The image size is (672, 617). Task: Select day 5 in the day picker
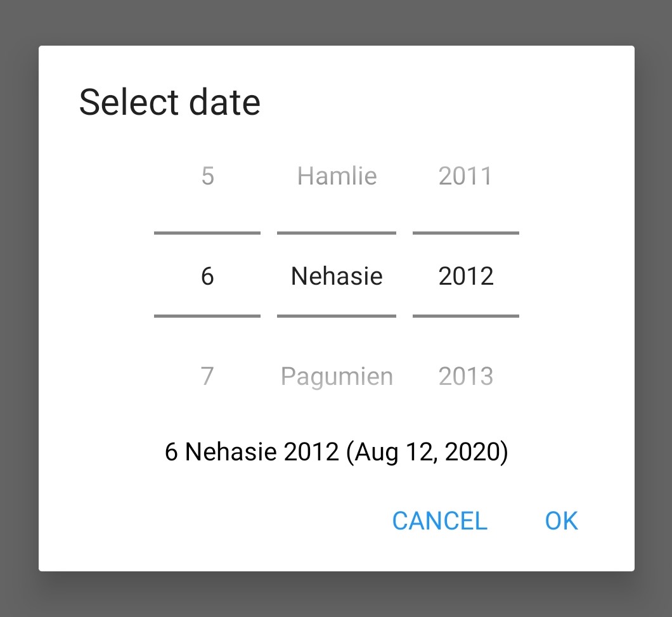click(x=207, y=176)
